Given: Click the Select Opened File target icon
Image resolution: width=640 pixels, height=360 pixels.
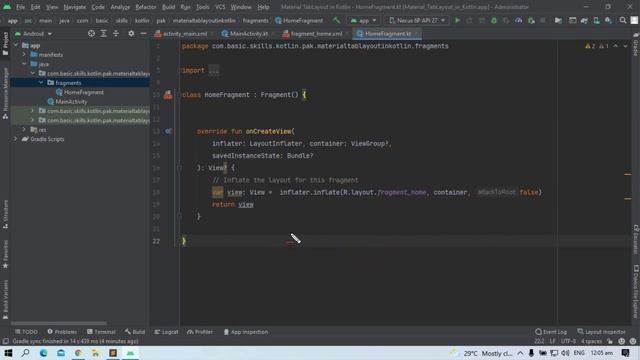Looking at the screenshot, I should tap(91, 33).
